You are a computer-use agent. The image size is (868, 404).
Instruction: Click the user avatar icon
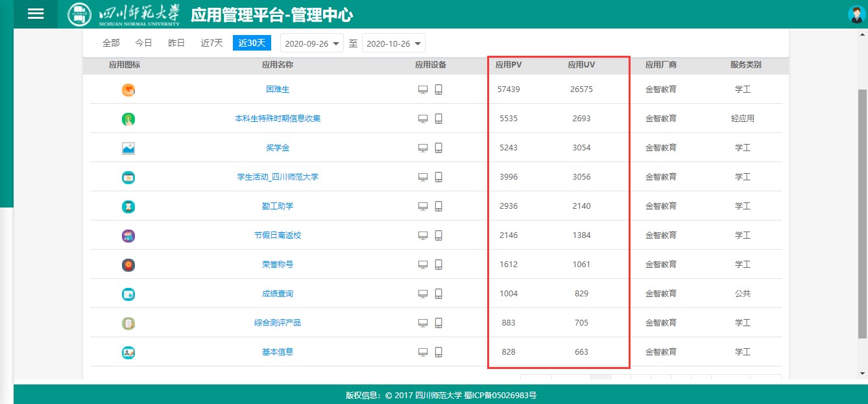856,14
